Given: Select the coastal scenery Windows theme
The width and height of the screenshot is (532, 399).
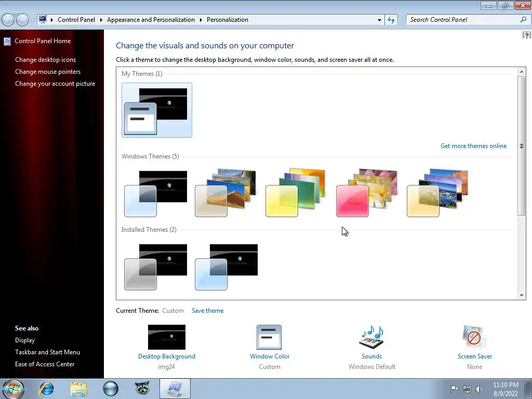Looking at the screenshot, I should click(x=437, y=193).
